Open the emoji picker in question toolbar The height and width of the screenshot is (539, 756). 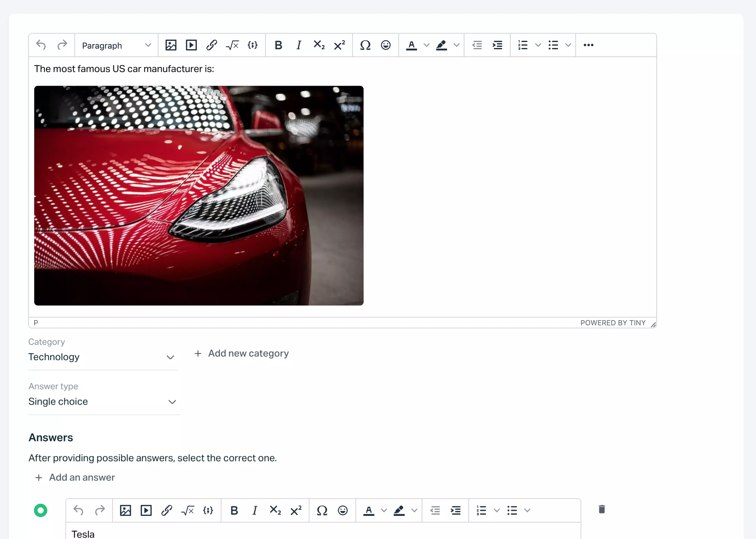(386, 45)
